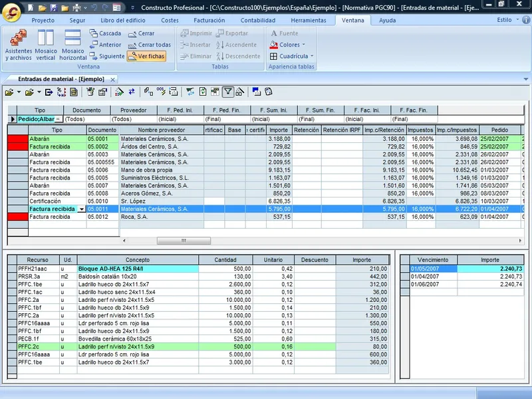Screen dimensions: 532x399
Task: Select the Aceros Gómez, S.A. row
Action: [x=265, y=194]
